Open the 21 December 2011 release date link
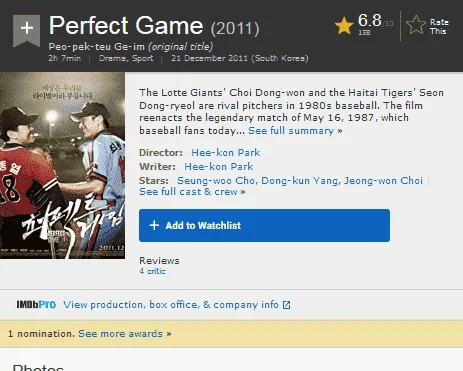Viewport: 463px width, 371px height. tap(240, 58)
